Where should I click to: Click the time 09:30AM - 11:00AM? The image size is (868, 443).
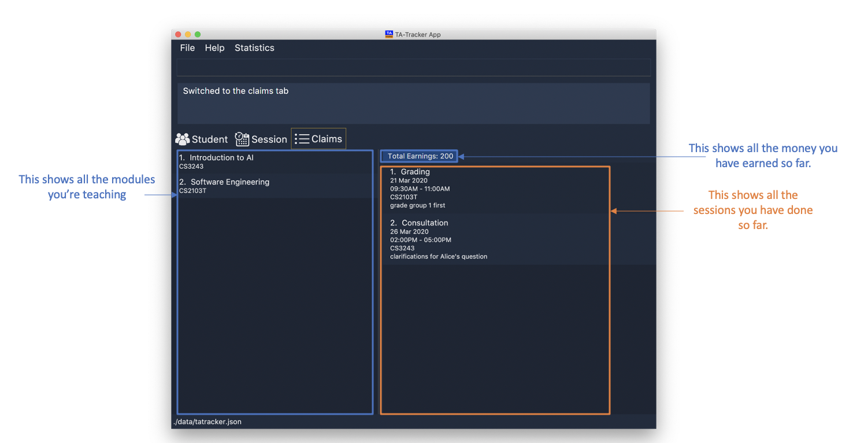pos(420,189)
